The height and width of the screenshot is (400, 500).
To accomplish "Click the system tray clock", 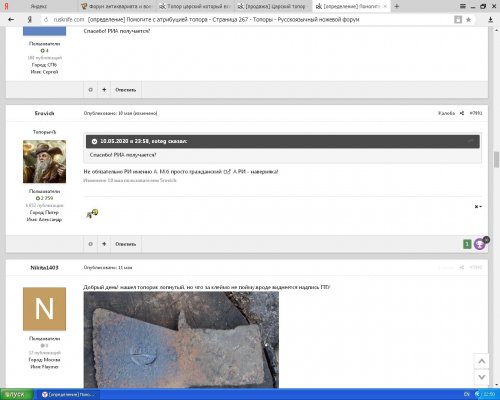I will coord(489,395).
